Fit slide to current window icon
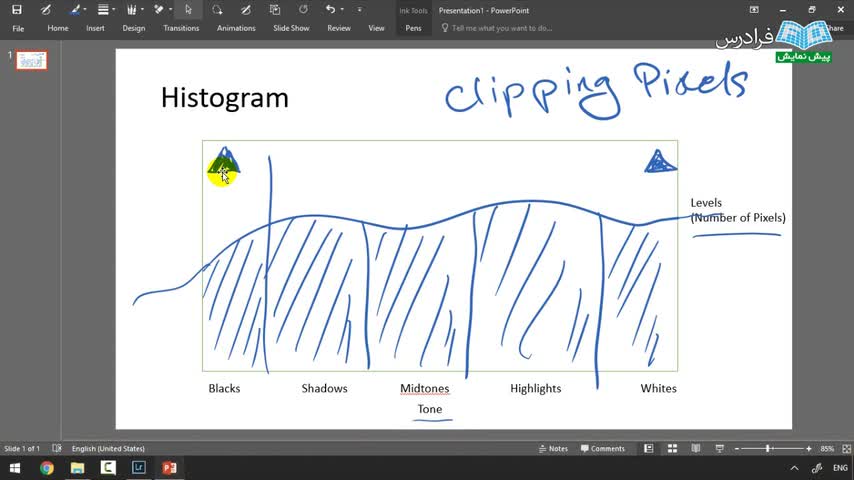 tap(846, 448)
